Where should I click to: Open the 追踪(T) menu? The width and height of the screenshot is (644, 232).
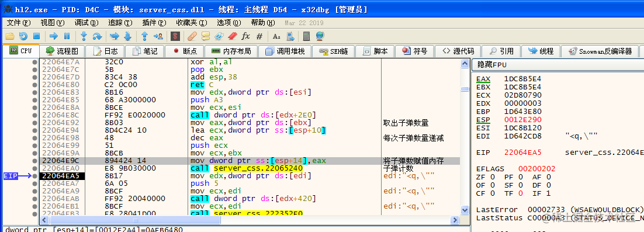point(120,23)
